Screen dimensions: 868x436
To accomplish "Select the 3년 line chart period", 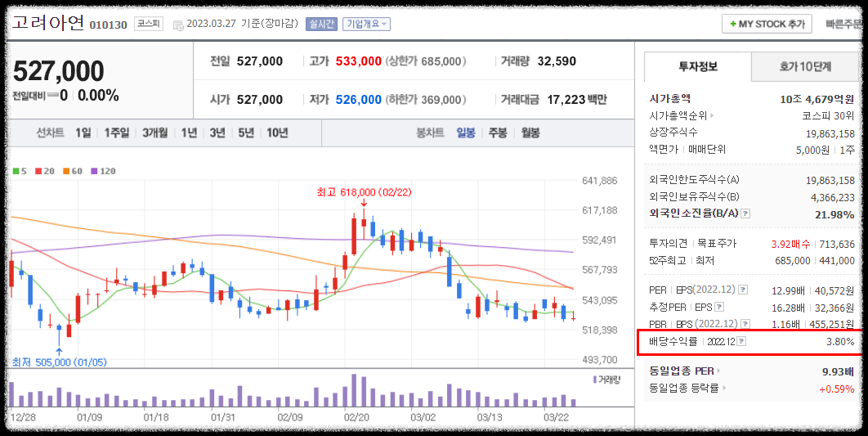I will [217, 133].
